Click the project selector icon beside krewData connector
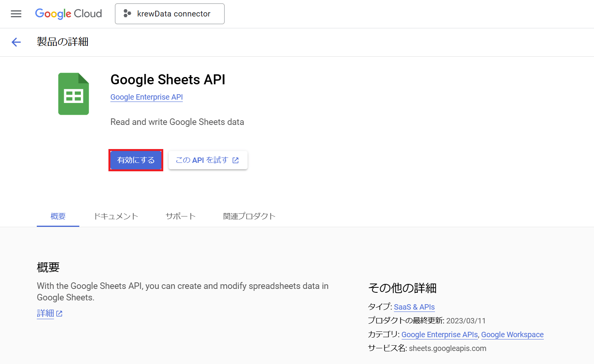Image resolution: width=594 pixels, height=364 pixels. (x=126, y=13)
